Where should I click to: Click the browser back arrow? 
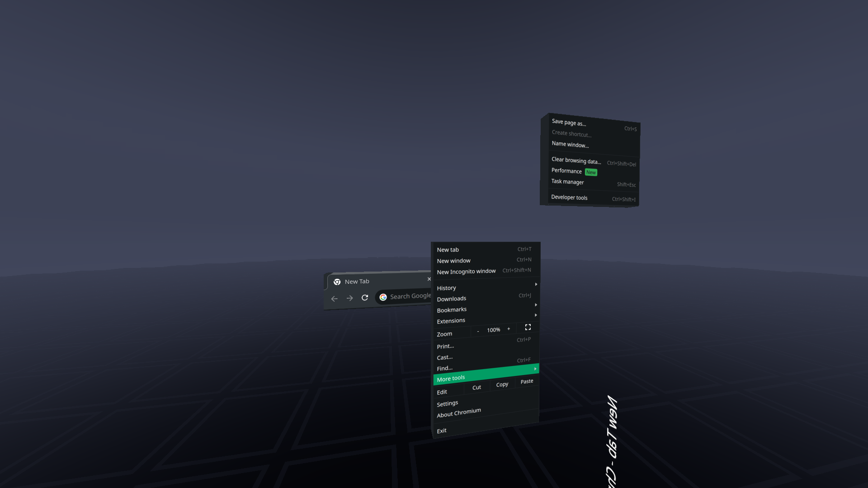(x=335, y=299)
